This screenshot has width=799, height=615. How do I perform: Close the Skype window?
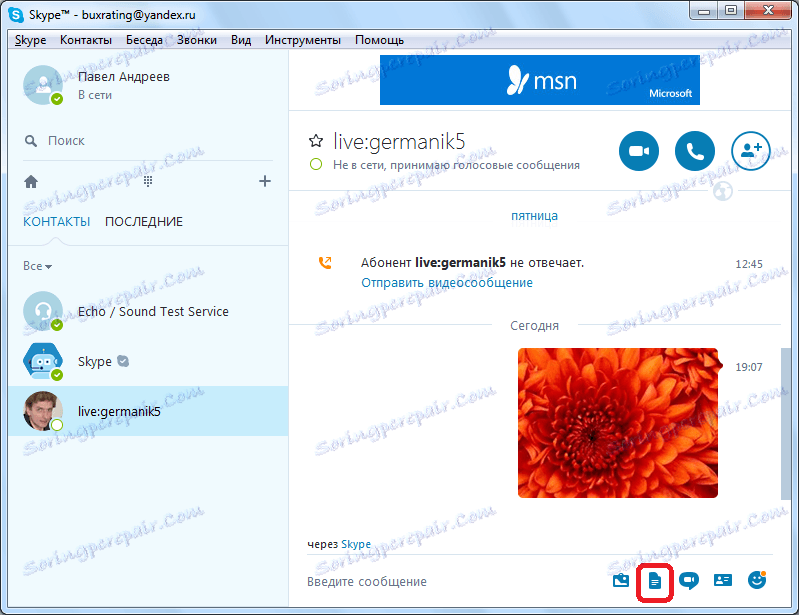tap(768, 11)
